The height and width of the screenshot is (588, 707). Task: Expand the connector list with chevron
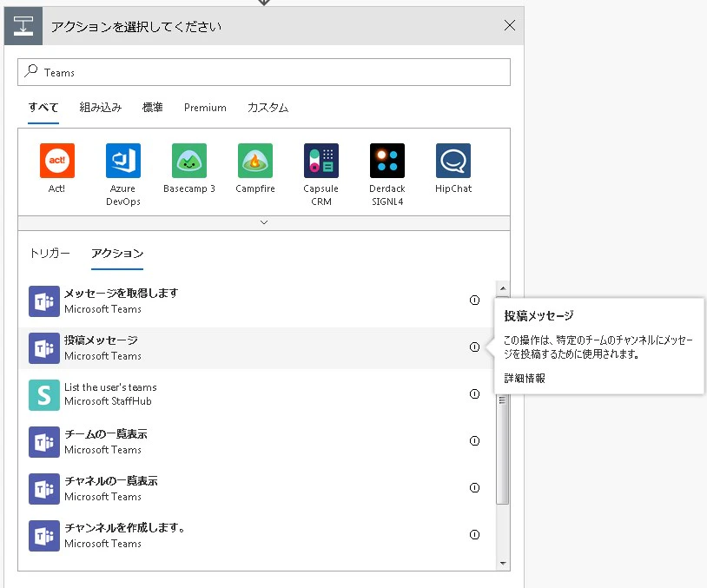(264, 222)
